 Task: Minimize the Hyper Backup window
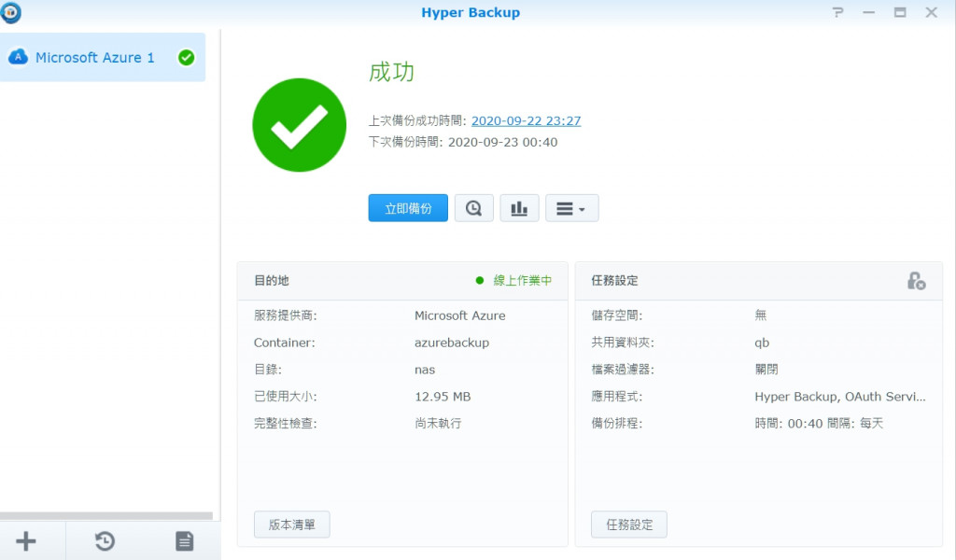pos(869,12)
